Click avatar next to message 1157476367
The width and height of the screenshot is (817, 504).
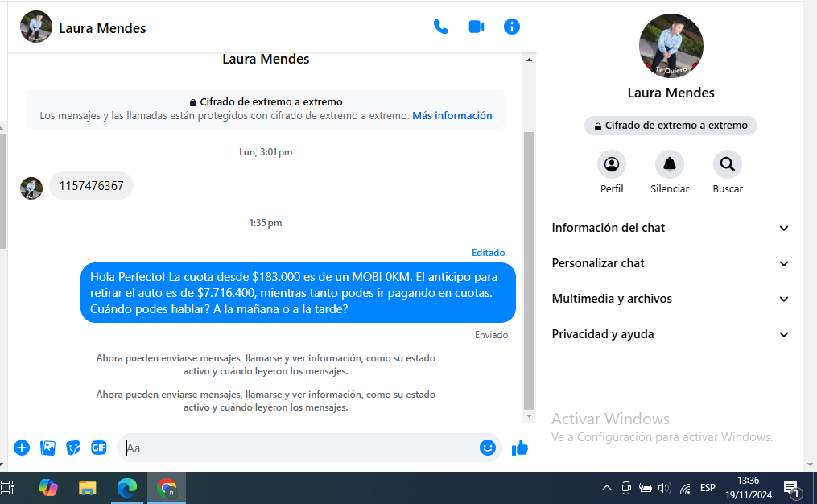31,188
